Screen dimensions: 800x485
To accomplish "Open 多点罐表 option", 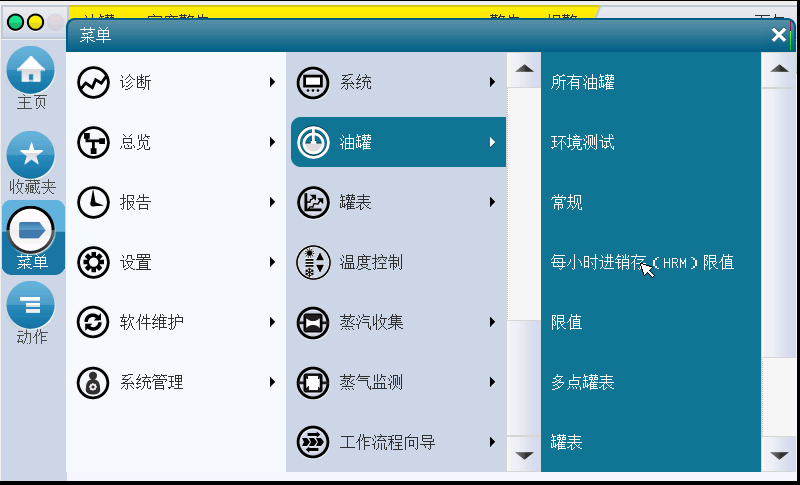I will coord(583,383).
